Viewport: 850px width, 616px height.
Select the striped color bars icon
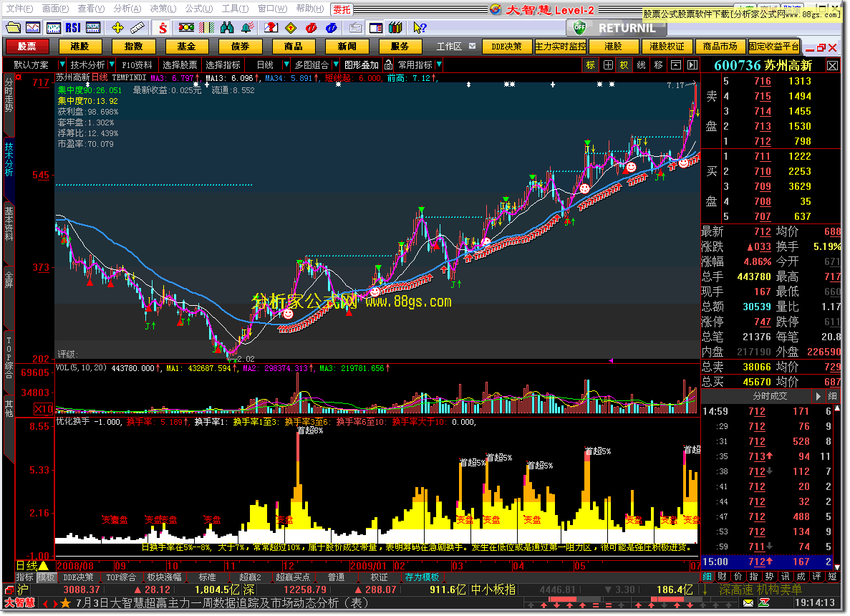[206, 27]
